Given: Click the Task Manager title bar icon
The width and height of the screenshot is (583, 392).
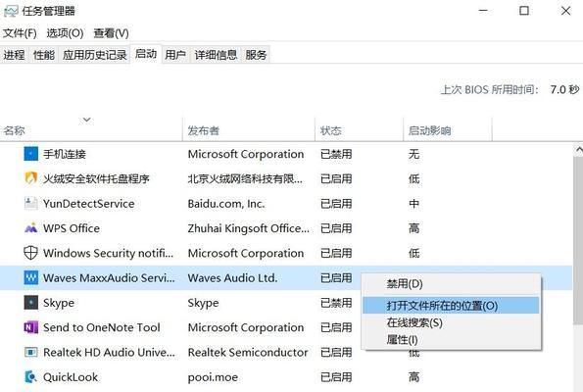Looking at the screenshot, I should [x=11, y=11].
